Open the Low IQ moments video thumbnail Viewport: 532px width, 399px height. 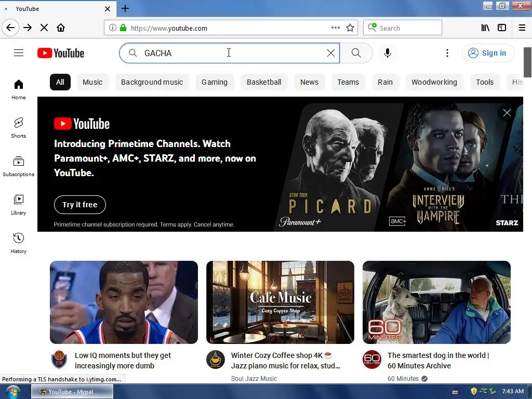[124, 302]
